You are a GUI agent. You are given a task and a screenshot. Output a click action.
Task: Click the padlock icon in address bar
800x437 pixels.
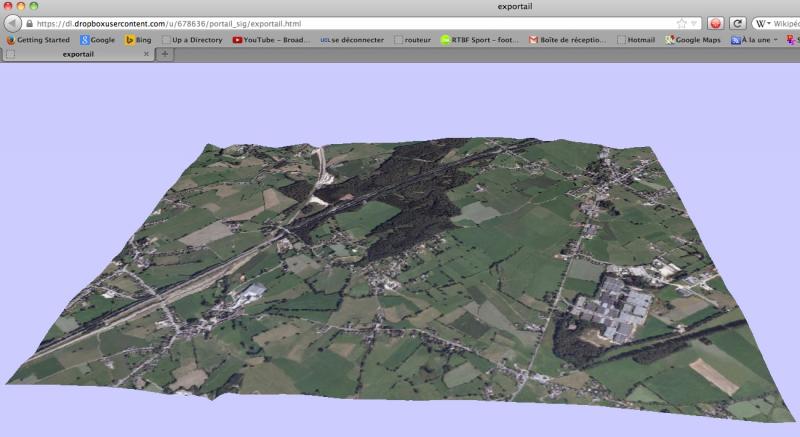(x=29, y=23)
